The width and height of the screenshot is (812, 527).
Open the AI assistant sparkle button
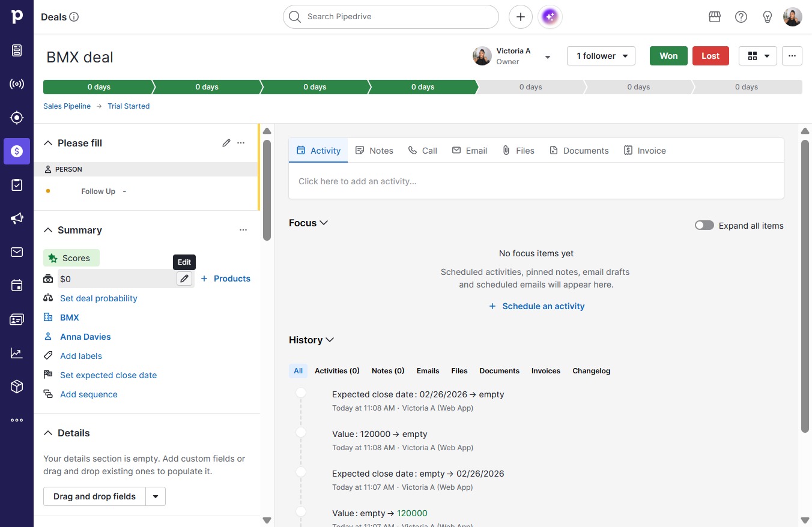coord(551,17)
